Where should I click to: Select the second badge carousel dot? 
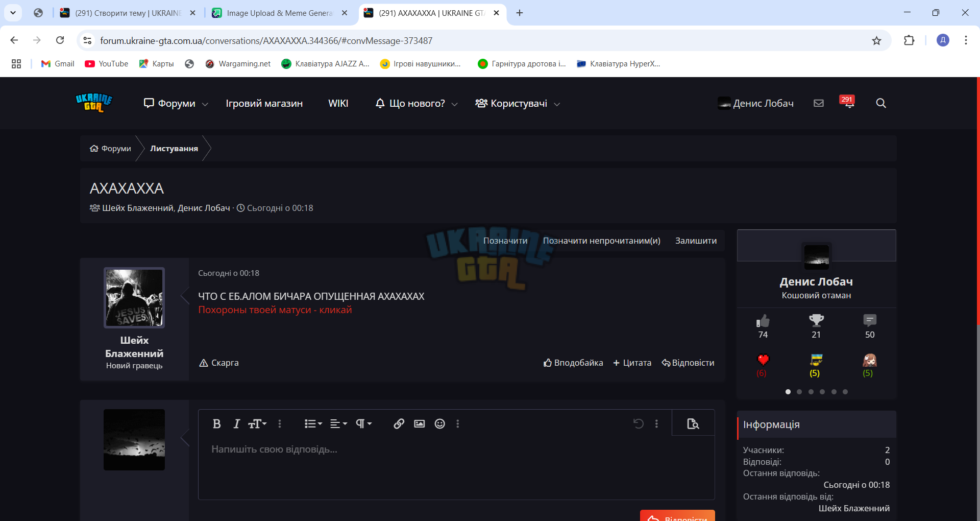[x=799, y=392]
